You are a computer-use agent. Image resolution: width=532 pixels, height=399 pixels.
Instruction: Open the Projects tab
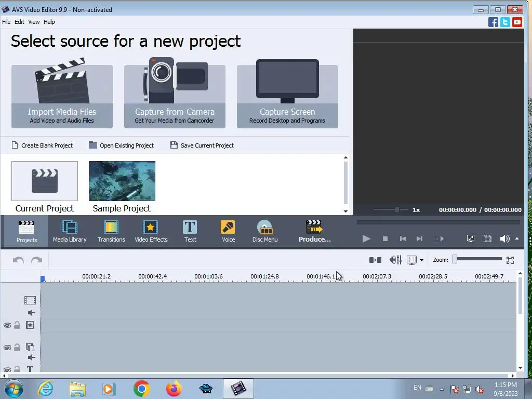coord(26,231)
